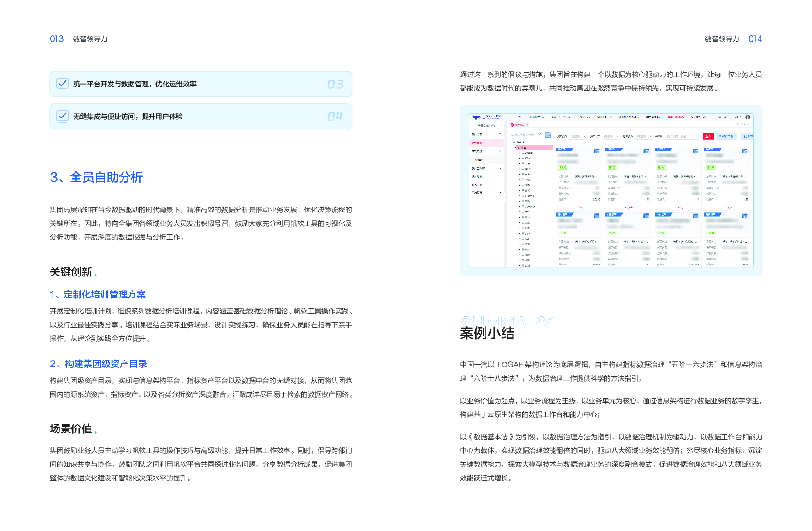Click the blue icon on the fourth bottom-row card

[745, 215]
